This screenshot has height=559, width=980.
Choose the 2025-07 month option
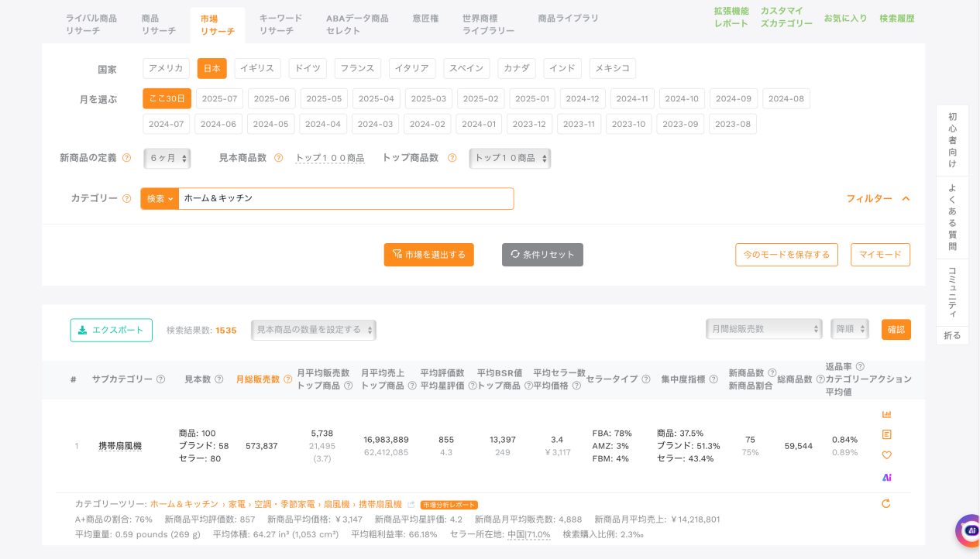pos(219,98)
